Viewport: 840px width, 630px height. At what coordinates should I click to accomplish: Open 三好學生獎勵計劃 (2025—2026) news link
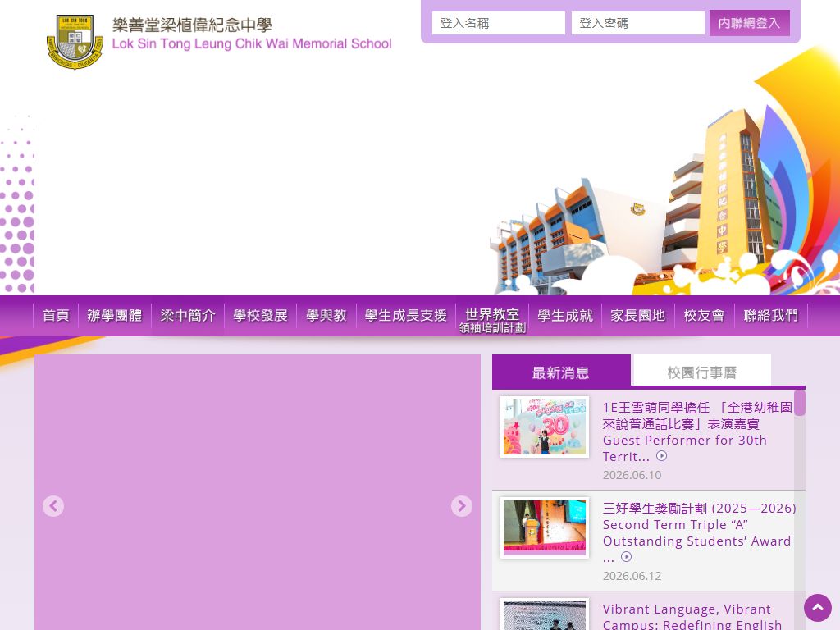[699, 532]
